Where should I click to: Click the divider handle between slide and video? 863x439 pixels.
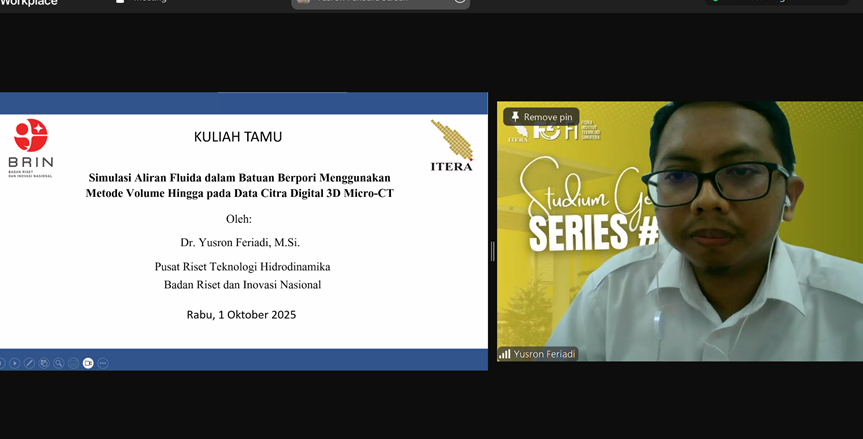click(x=492, y=251)
